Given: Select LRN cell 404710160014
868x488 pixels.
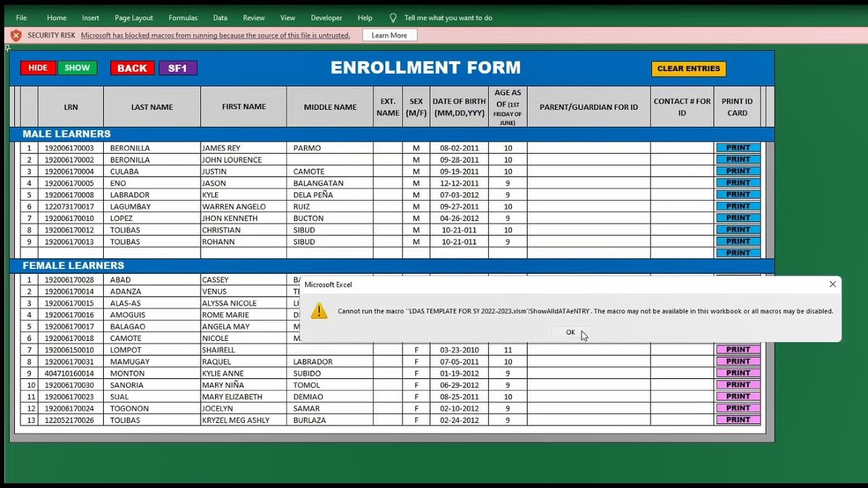Looking at the screenshot, I should click(71, 373).
